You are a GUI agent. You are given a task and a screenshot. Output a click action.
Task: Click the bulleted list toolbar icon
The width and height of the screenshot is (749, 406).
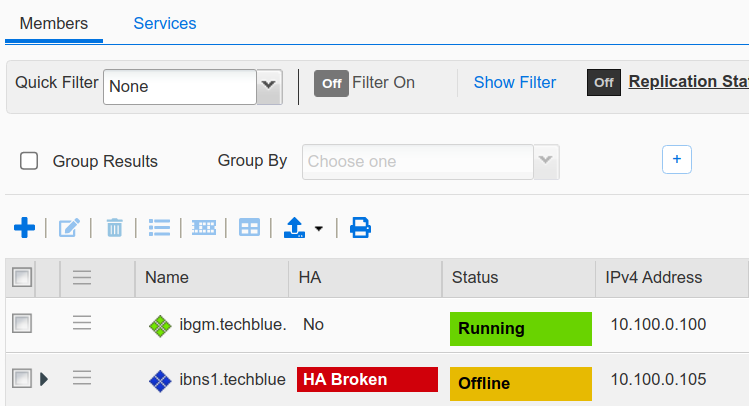(159, 228)
